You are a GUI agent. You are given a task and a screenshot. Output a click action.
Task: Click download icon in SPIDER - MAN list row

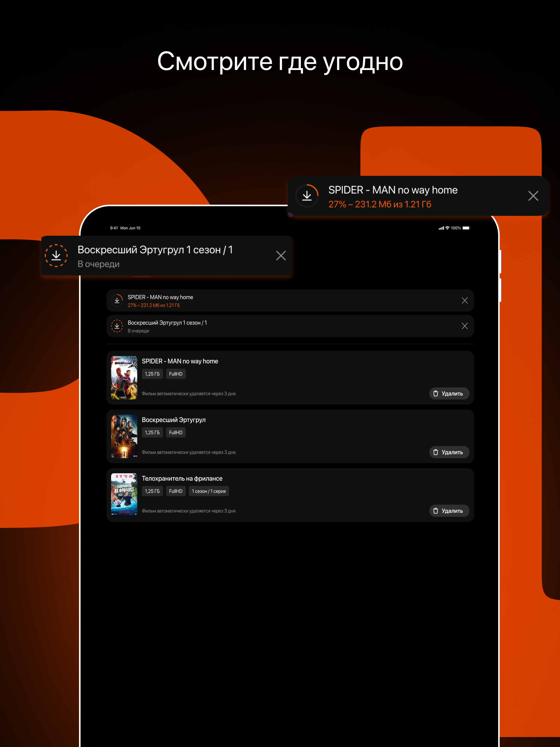[117, 300]
